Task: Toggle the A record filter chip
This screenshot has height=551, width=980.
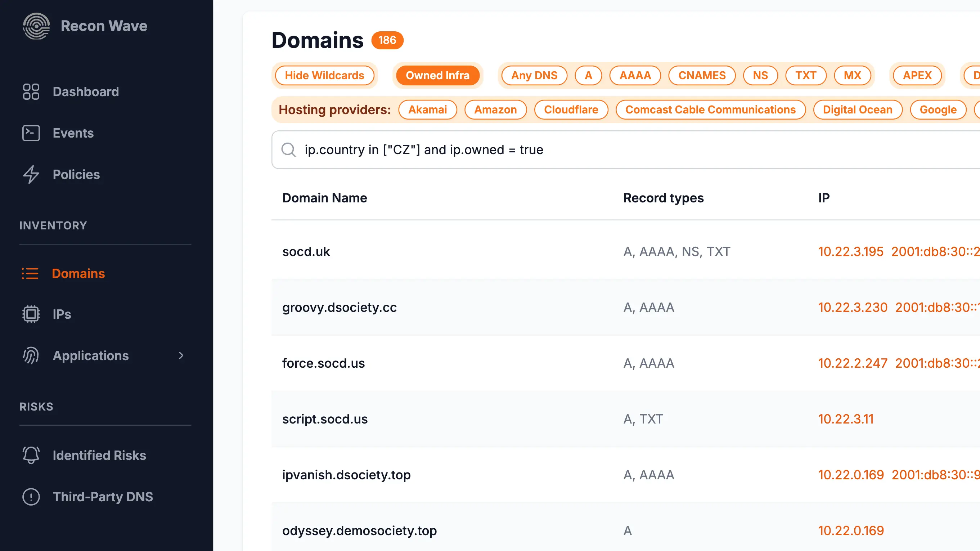Action: pos(588,75)
